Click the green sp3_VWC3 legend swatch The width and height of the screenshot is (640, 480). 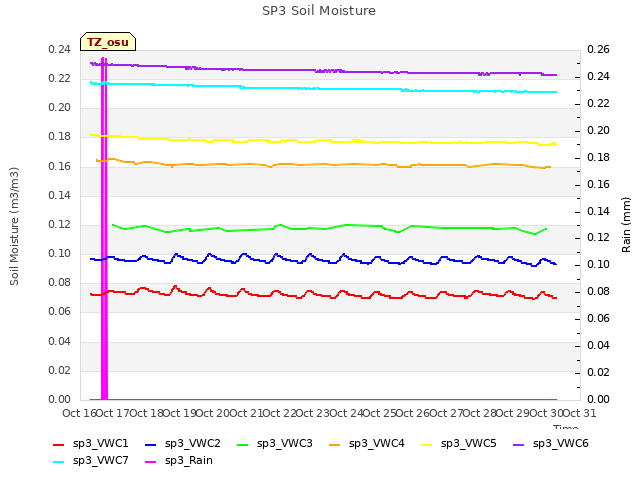[243, 444]
